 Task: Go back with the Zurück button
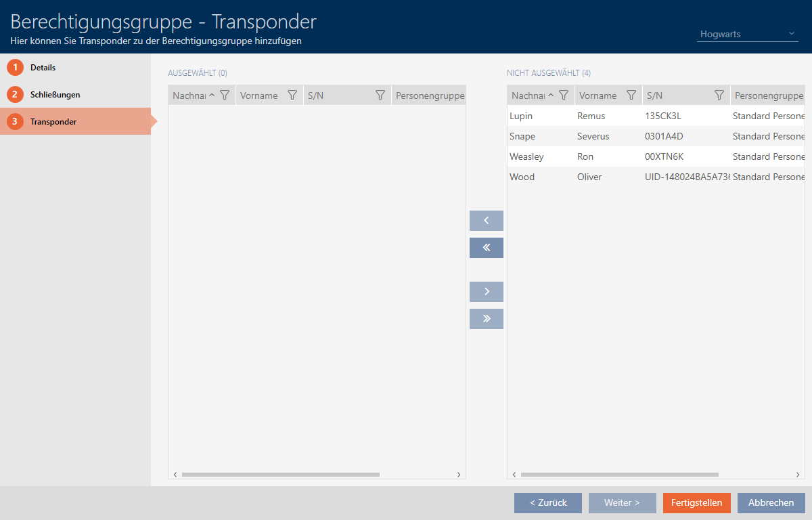click(x=547, y=503)
